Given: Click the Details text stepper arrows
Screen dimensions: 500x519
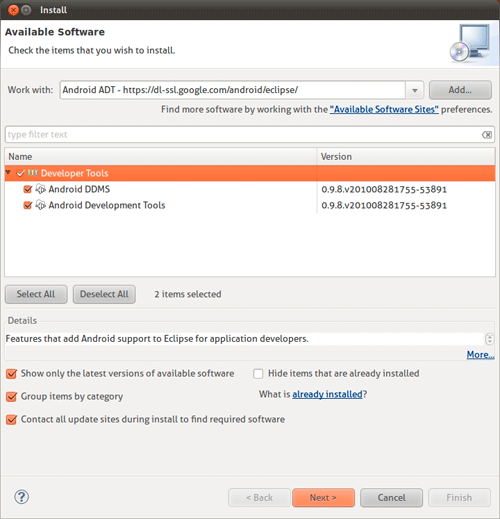Looking at the screenshot, I should coord(489,339).
